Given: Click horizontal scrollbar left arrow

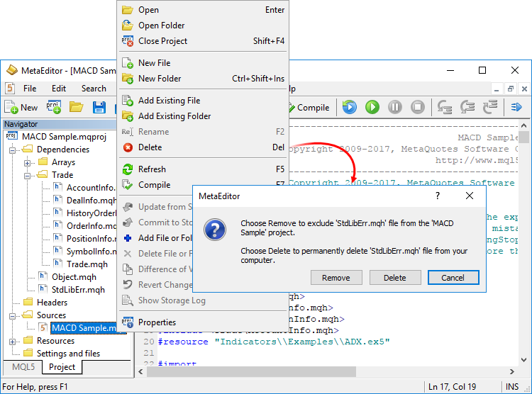Looking at the screenshot, I should [x=141, y=371].
